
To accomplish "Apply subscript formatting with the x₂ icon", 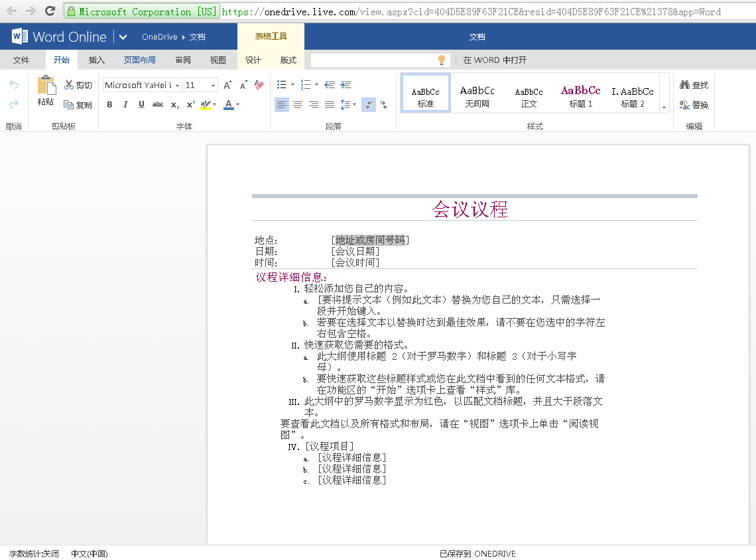I will point(174,105).
